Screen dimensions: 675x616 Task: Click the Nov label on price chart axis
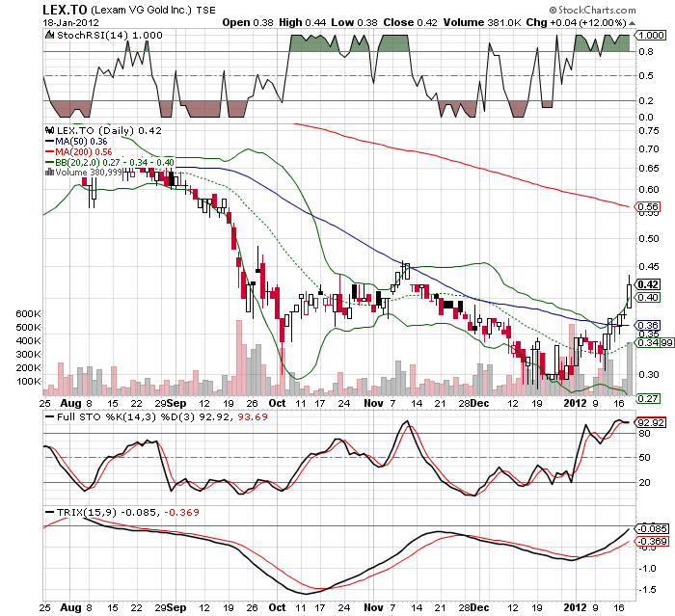pyautogui.click(x=373, y=403)
